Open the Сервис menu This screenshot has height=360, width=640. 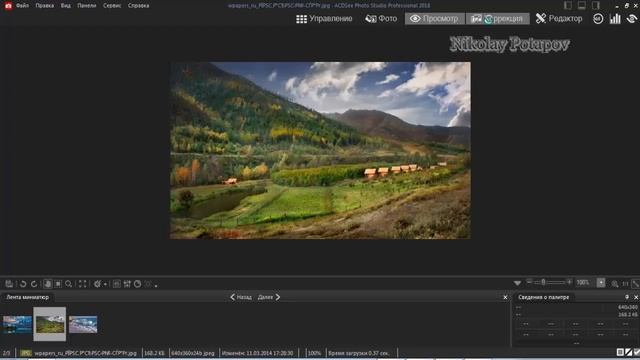pos(112,6)
